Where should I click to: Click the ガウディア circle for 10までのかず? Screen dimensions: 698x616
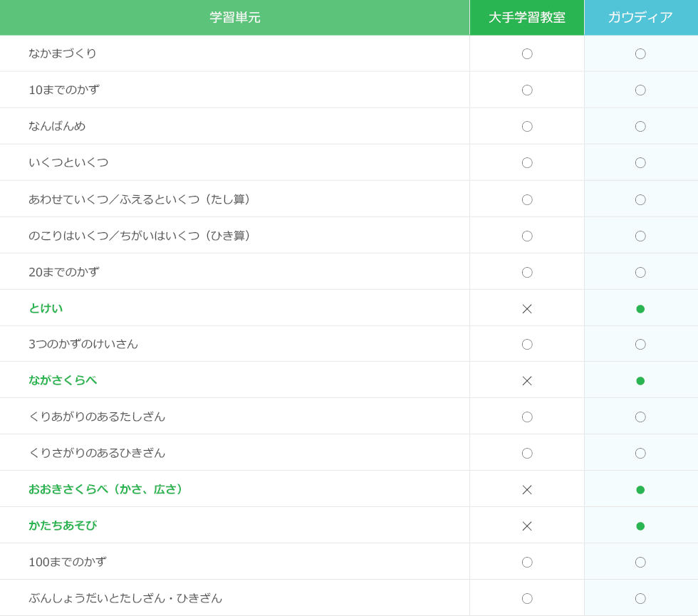pyautogui.click(x=640, y=90)
